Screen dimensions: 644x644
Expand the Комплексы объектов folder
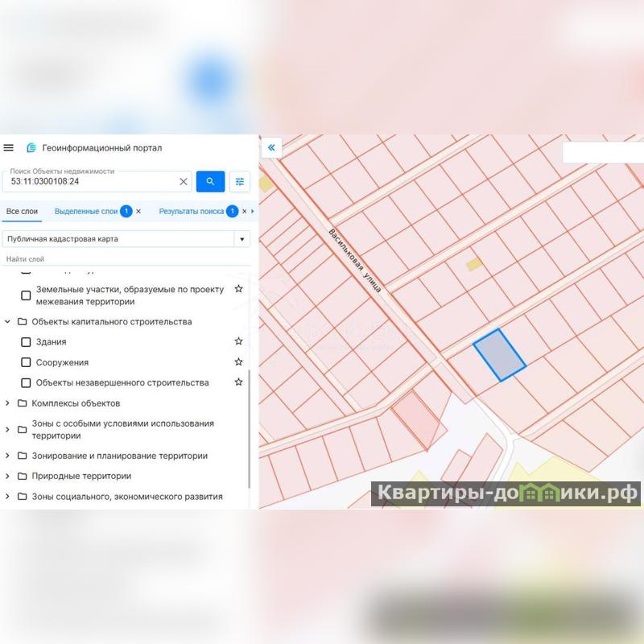click(x=7, y=403)
